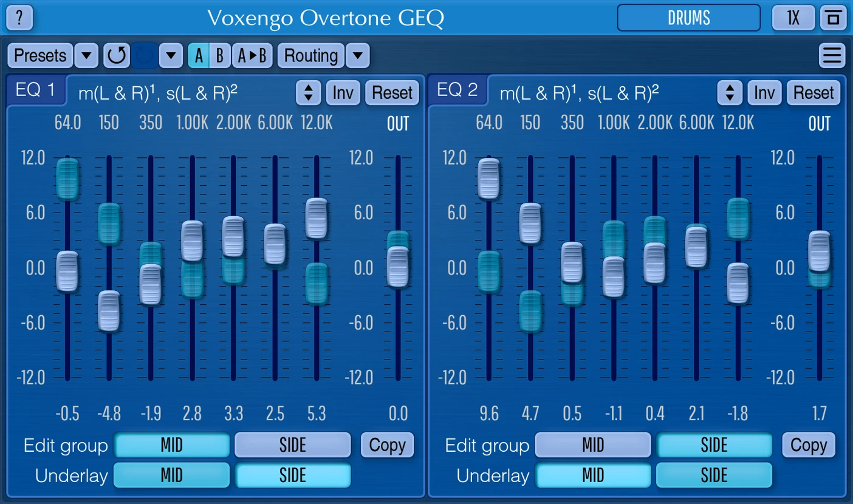Open the help question mark button
This screenshot has height=504, width=853.
pos(19,18)
